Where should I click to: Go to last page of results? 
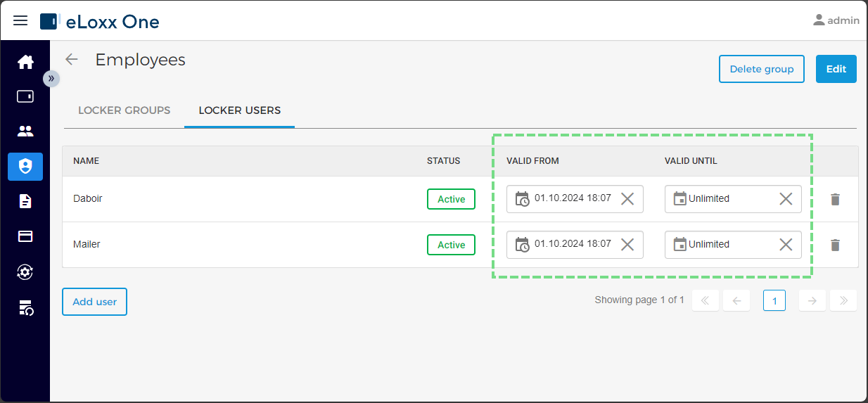(843, 301)
